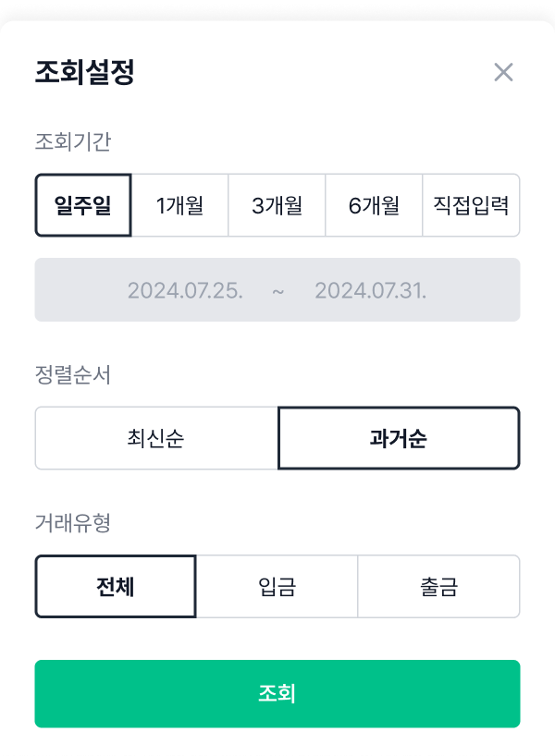This screenshot has height=756, width=555.
Task: Choose the 3개월 period filter
Action: (x=277, y=205)
